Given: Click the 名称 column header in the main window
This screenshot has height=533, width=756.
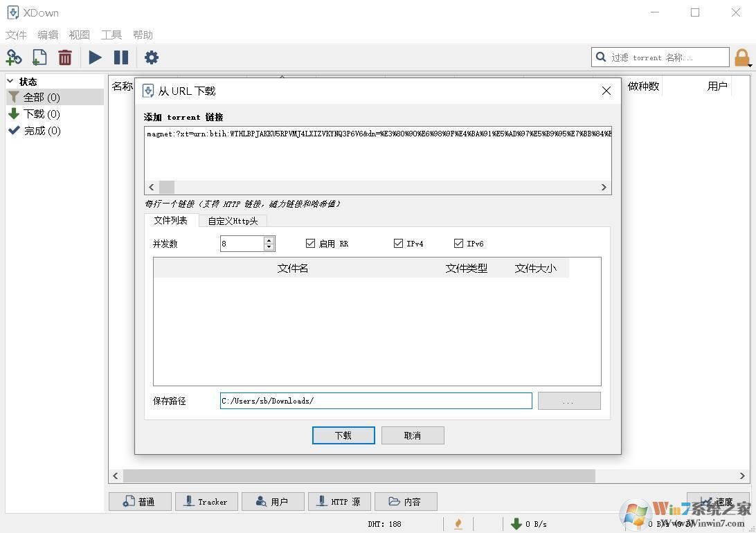Looking at the screenshot, I should click(122, 87).
